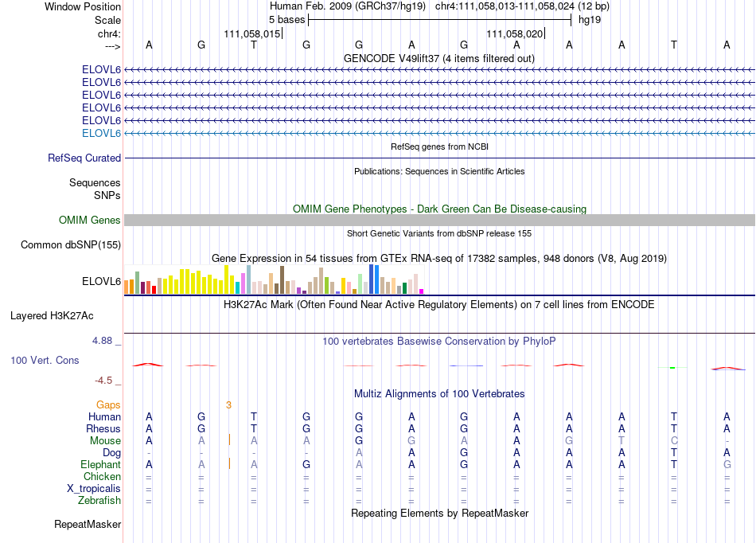Click the 111,058,020 coordinate tick label
The width and height of the screenshot is (756, 543).
pos(514,33)
